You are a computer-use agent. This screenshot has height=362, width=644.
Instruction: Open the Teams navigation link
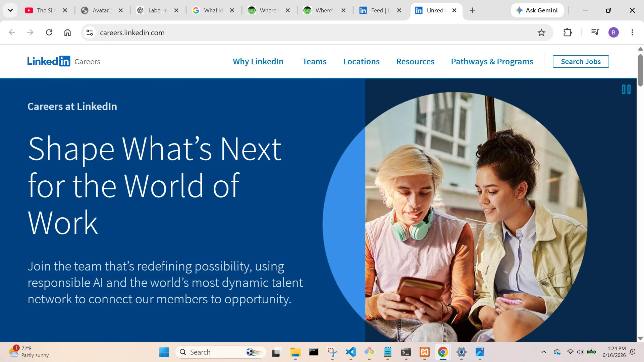coord(314,61)
